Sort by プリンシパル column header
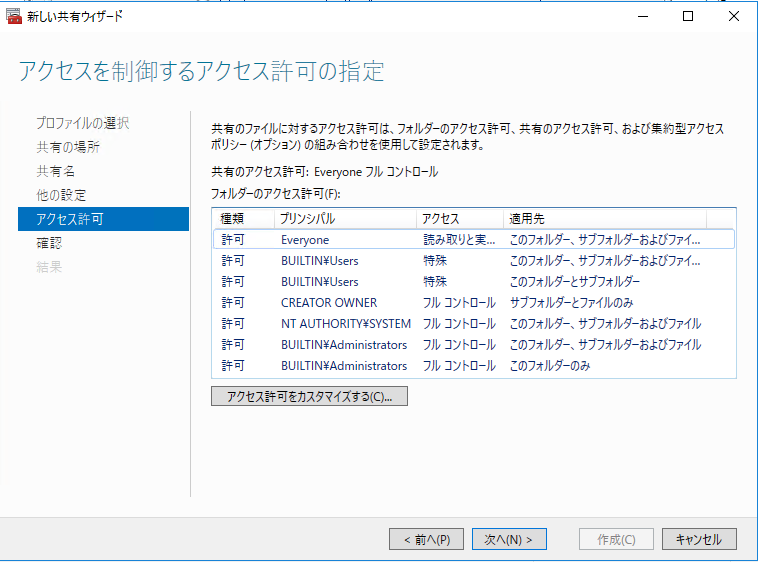Viewport: 758px width, 562px height. coord(345,219)
